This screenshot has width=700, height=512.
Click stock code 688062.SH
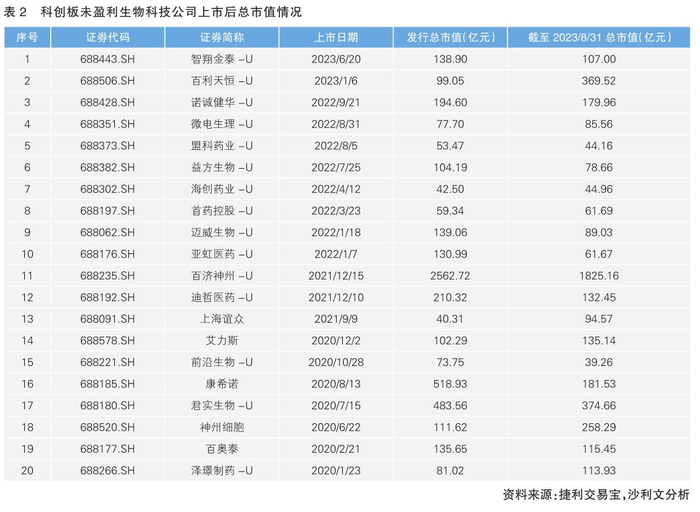(x=108, y=233)
